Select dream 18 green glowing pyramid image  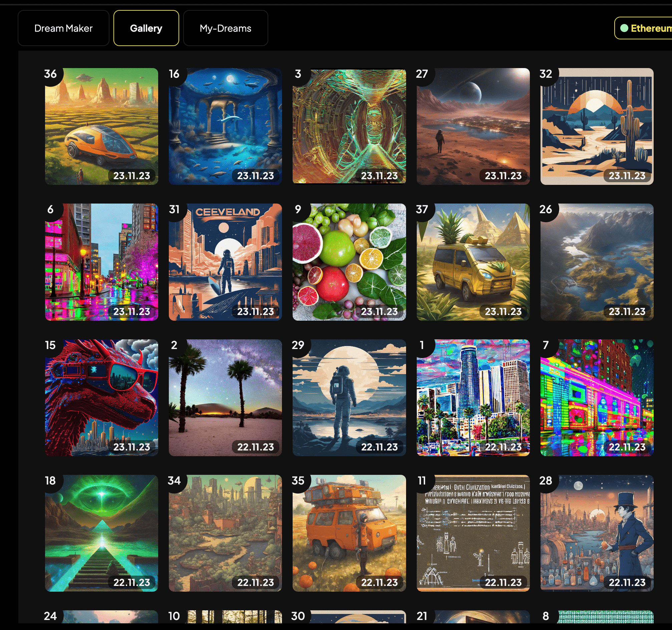click(x=101, y=533)
